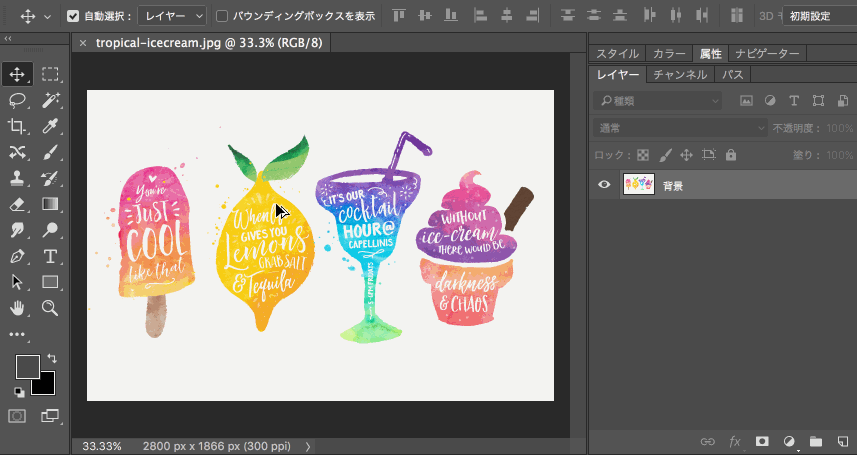Open the レイヤー auto-select dropdown
This screenshot has height=455, width=857.
coord(172,16)
